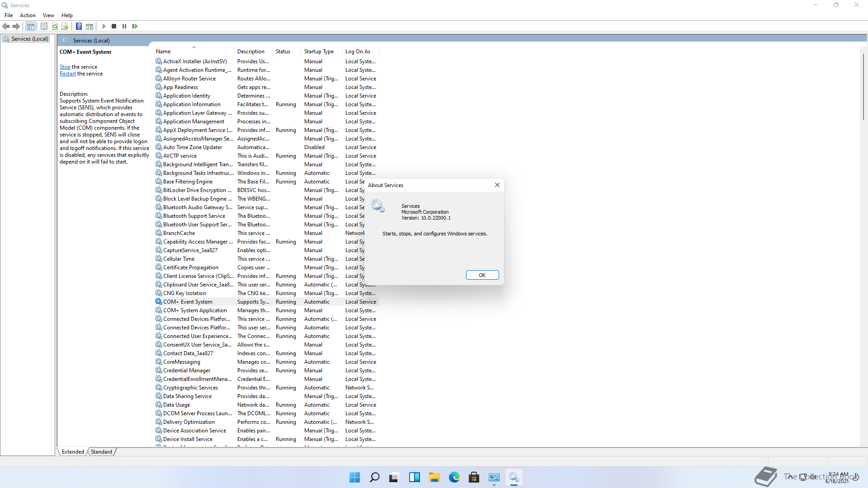
Task: Switch to the Standard tab
Action: point(101,451)
